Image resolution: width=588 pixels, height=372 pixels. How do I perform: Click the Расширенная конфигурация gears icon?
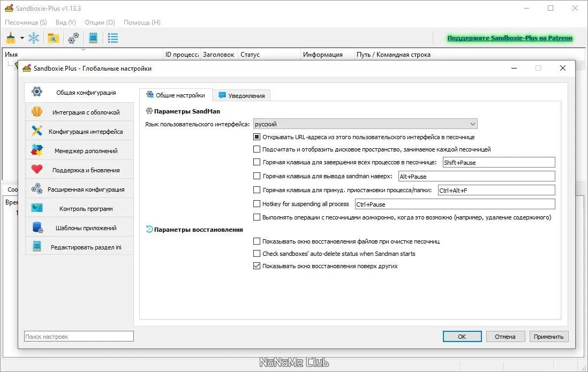pos(37,188)
